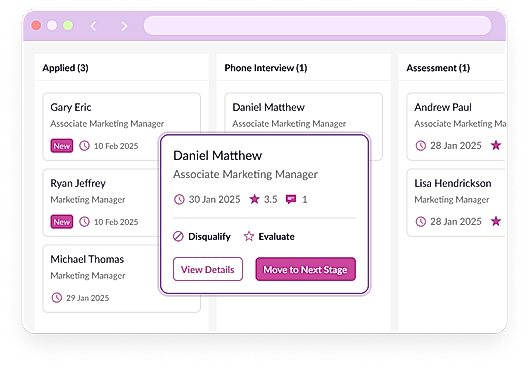Click the Evaluate star outline icon
The width and height of the screenshot is (529, 368).
tap(249, 236)
